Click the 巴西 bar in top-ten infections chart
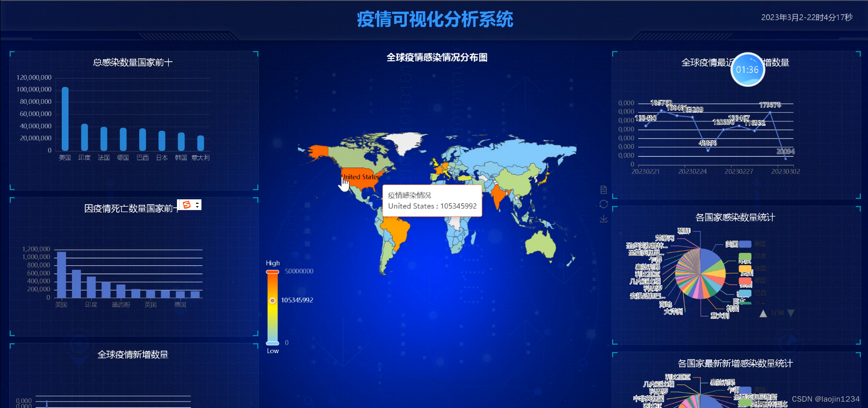The height and width of the screenshot is (408, 868). [143, 140]
